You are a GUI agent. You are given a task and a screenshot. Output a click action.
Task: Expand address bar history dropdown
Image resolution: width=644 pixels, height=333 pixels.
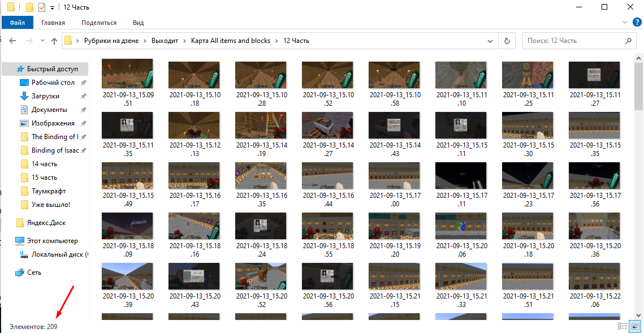(x=490, y=41)
